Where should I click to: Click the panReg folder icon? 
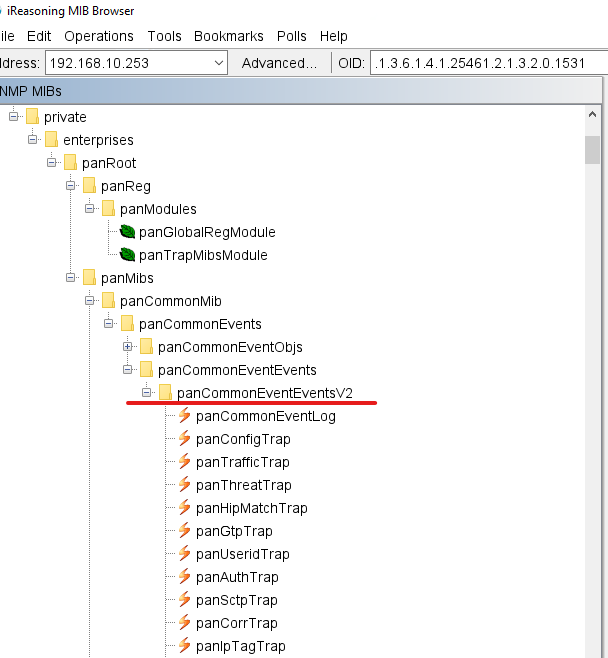[89, 186]
